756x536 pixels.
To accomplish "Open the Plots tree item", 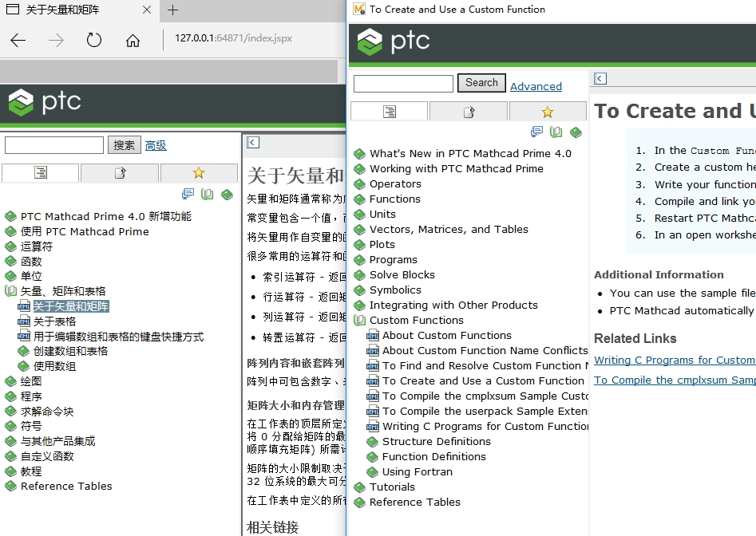I will (x=382, y=245).
